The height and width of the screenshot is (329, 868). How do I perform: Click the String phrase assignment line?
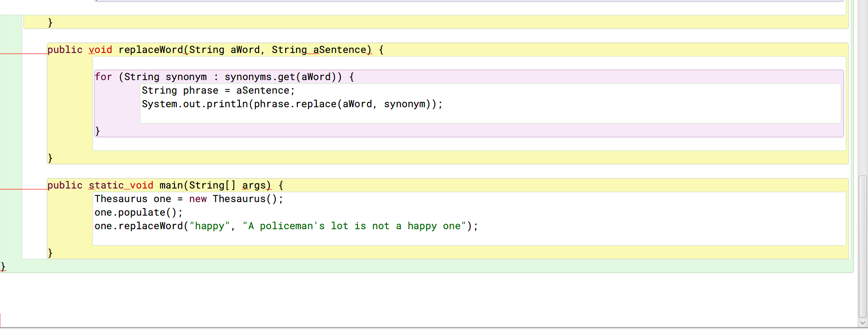click(218, 90)
